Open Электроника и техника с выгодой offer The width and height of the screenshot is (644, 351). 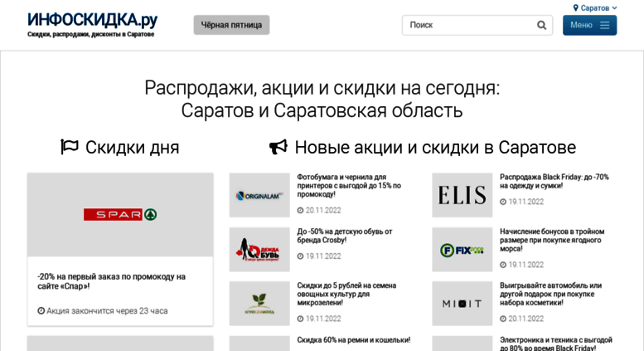555,344
